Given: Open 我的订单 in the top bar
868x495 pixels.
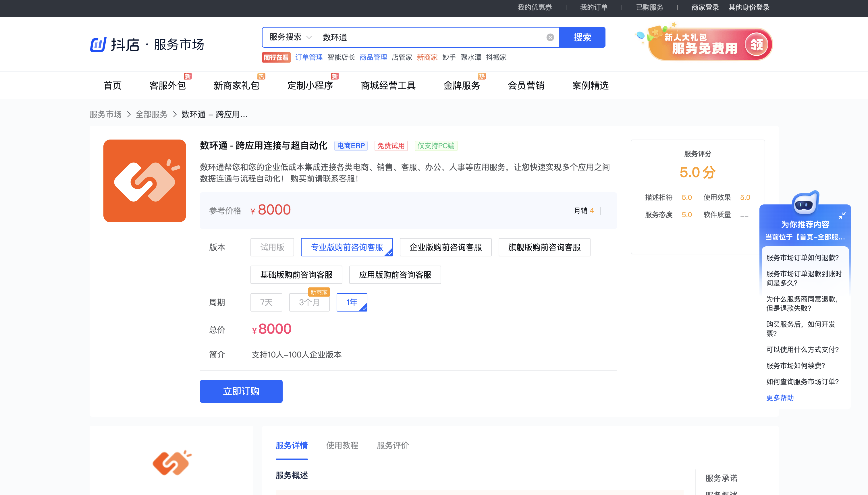Looking at the screenshot, I should coord(594,7).
